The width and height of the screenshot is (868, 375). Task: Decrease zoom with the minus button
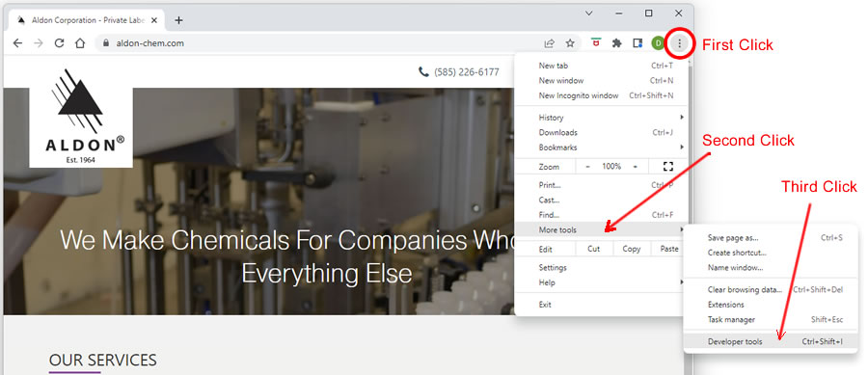(588, 167)
